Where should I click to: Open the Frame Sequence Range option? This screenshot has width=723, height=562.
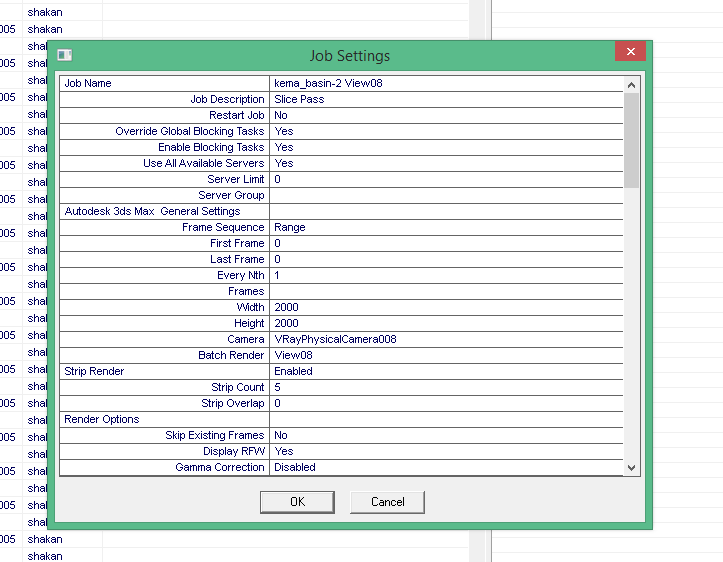[x=446, y=227]
